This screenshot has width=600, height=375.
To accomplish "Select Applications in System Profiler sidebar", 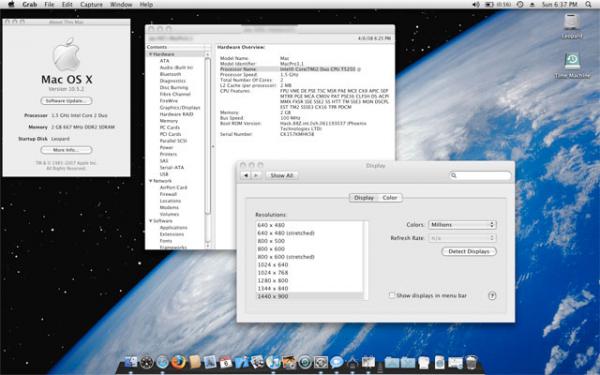I will coord(173,227).
